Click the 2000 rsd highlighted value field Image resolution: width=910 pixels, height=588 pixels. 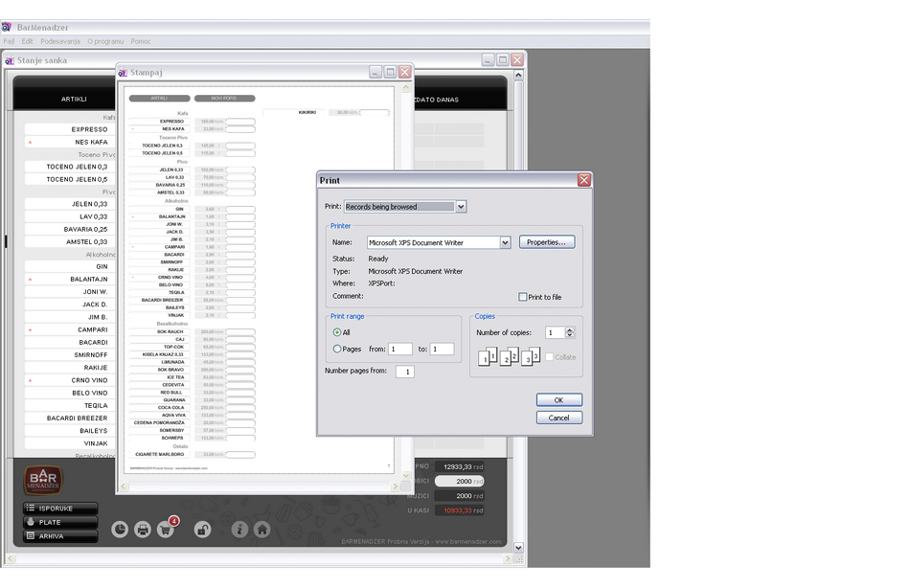coord(459,481)
